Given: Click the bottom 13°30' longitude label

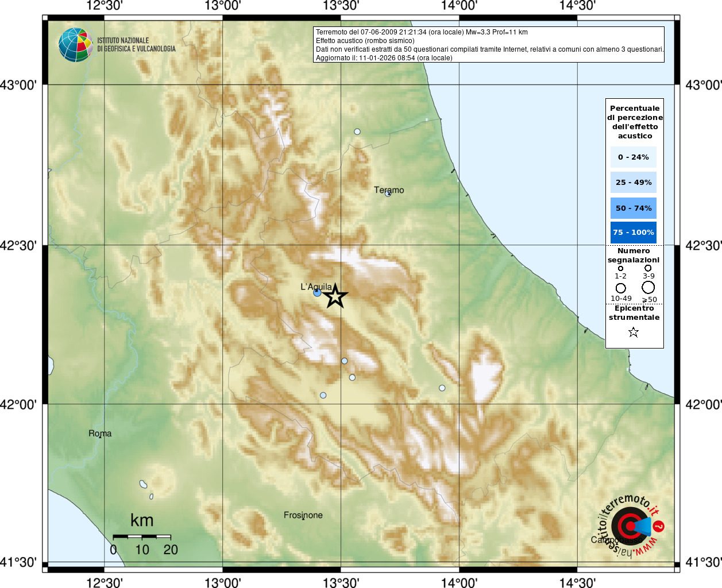Looking at the screenshot, I should point(341,582).
